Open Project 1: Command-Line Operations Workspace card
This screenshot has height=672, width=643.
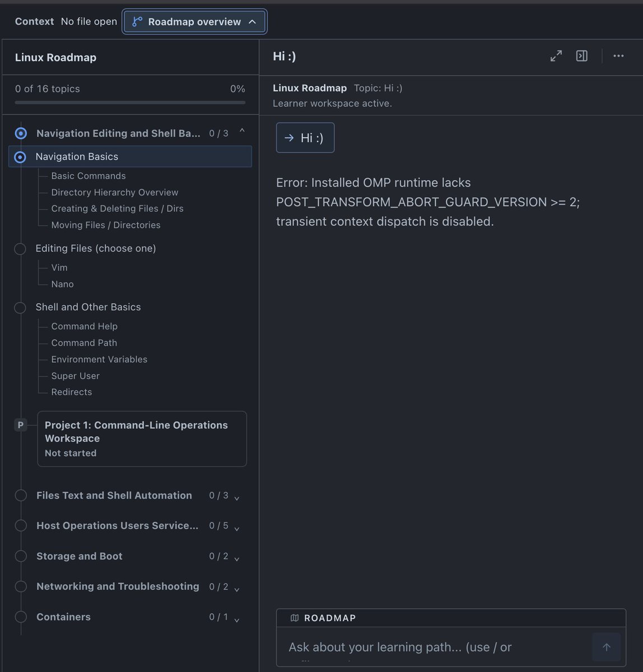click(x=142, y=439)
